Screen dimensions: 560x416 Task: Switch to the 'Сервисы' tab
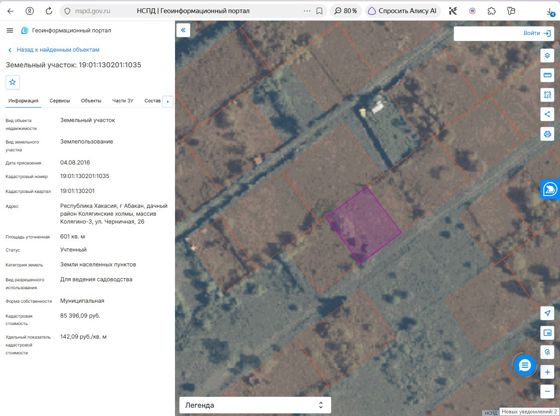60,101
